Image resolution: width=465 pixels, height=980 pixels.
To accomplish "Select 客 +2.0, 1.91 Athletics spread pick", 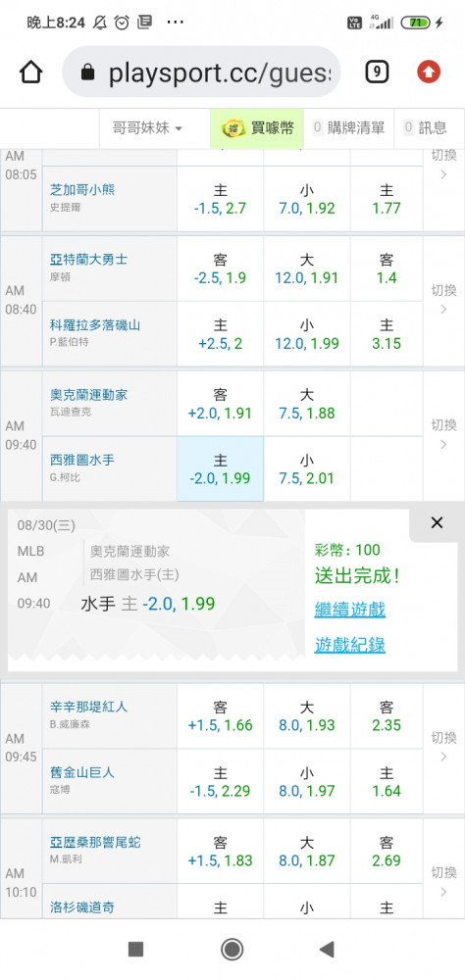I will (x=221, y=404).
